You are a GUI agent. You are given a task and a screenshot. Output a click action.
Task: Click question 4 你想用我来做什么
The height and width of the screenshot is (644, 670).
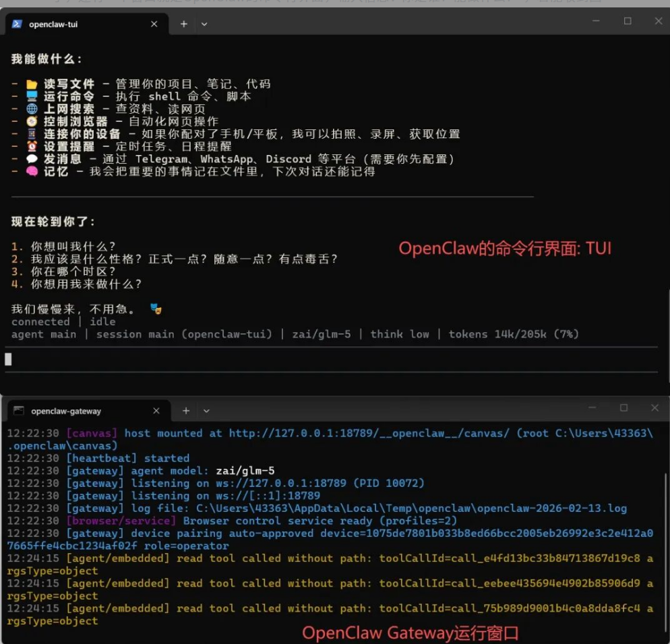(76, 284)
